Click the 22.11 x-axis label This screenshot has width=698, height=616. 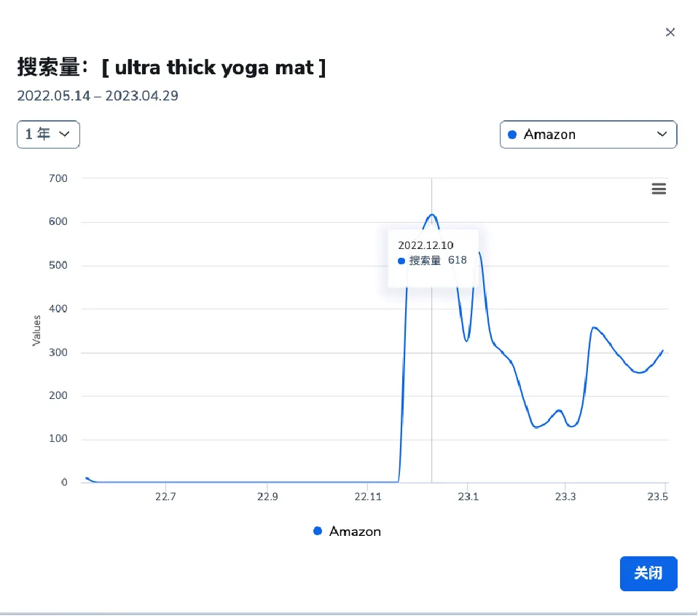pos(368,497)
